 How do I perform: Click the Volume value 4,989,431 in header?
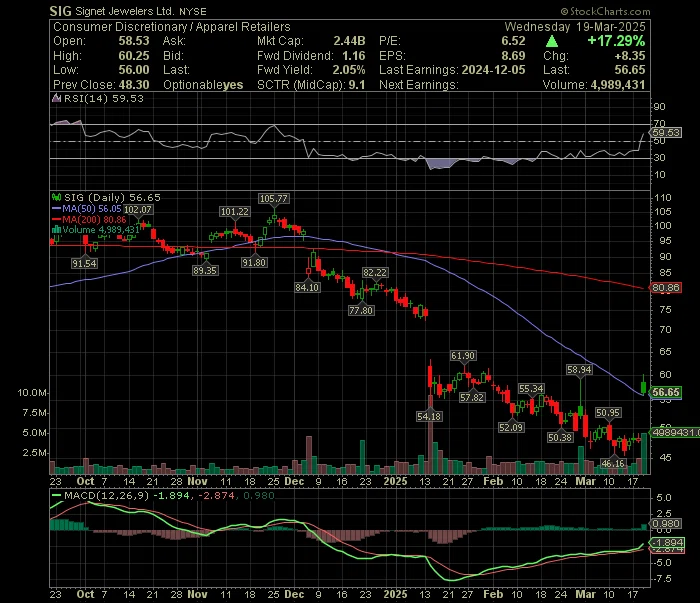pos(618,85)
